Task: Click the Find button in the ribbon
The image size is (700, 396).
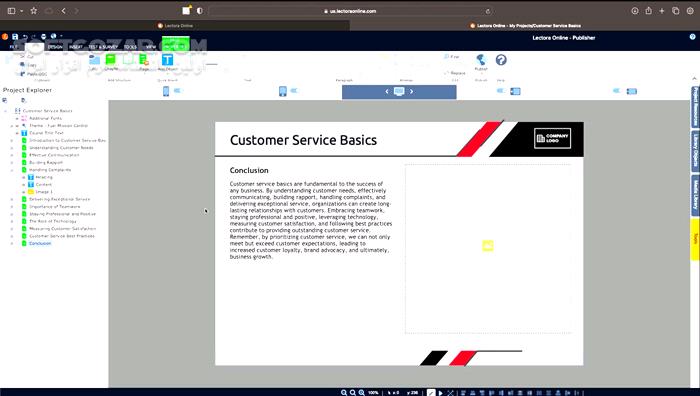Action: (452, 57)
